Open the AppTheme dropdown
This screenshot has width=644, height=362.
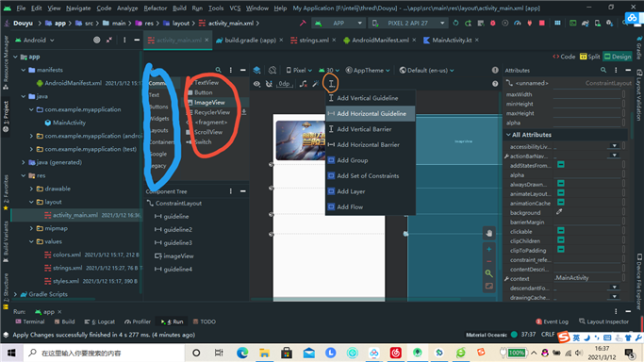coord(368,70)
